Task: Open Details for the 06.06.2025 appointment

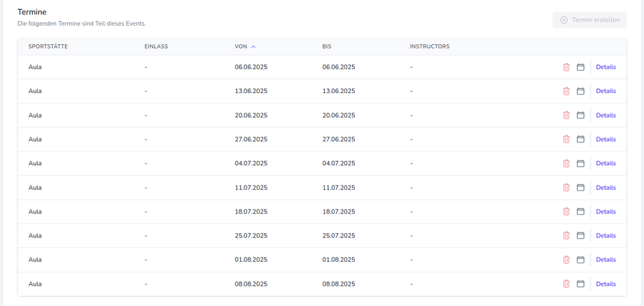Action: click(605, 67)
